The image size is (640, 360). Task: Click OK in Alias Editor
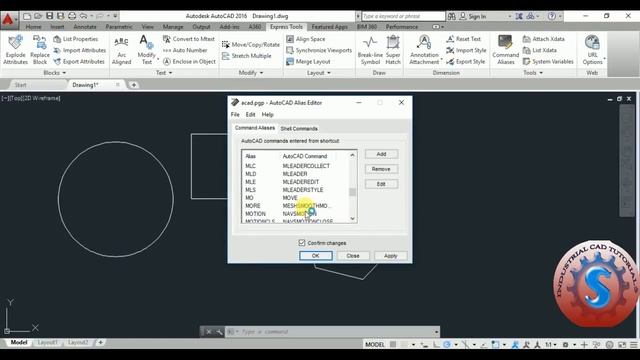point(316,256)
